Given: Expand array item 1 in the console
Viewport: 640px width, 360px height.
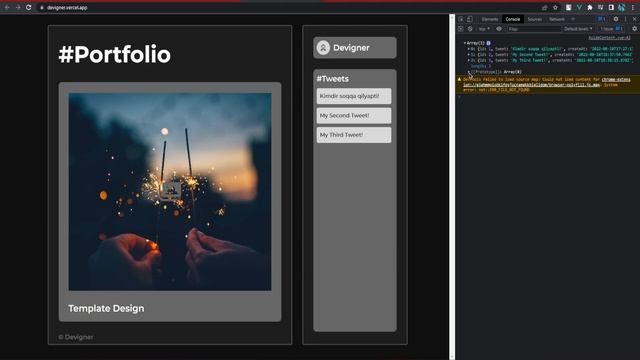Looking at the screenshot, I should 469,54.
